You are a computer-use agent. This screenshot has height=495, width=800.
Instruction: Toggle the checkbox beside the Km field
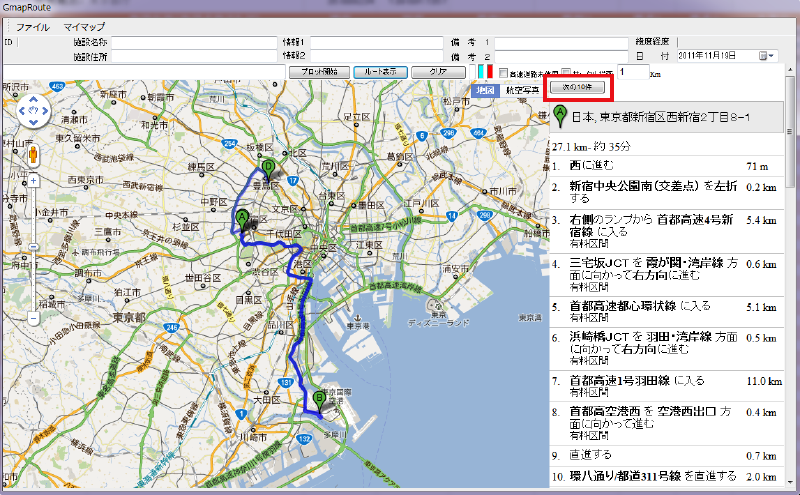[x=567, y=73]
